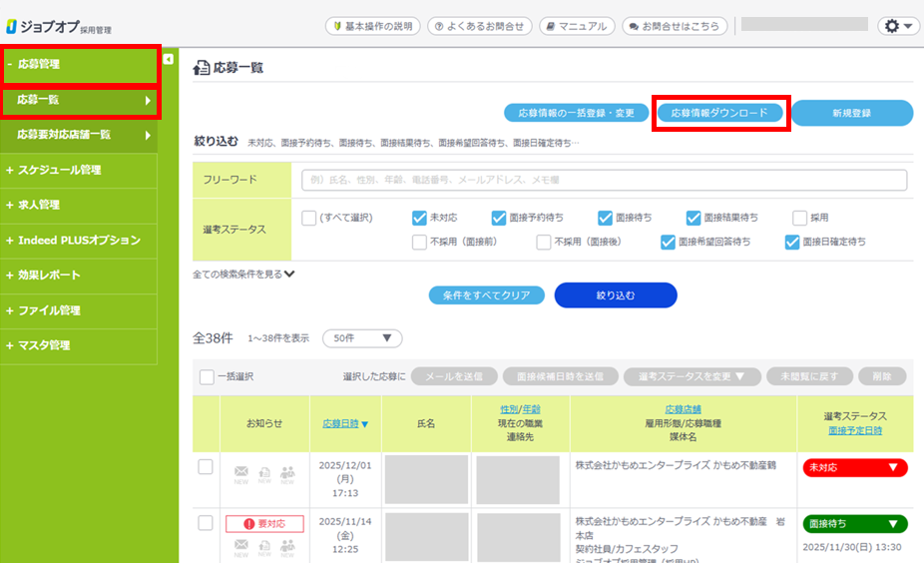
Task: Enable the 採用 status checkbox
Action: 799,218
